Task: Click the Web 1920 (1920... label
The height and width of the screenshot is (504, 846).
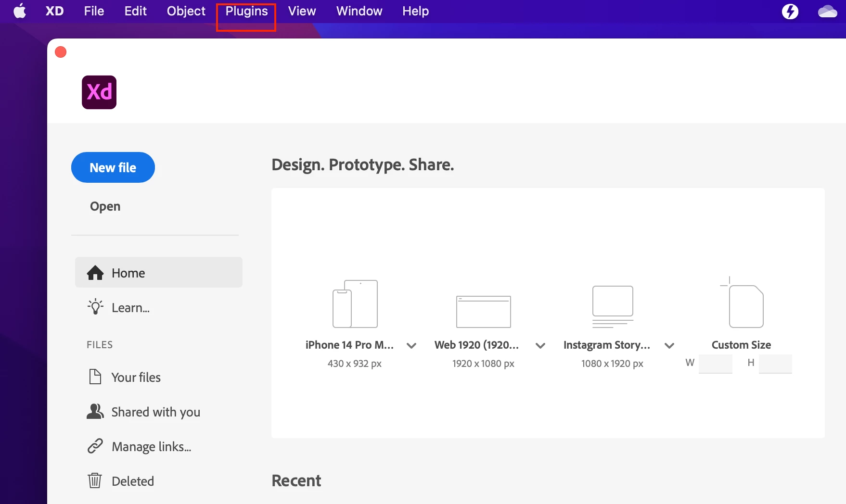Action: point(476,345)
